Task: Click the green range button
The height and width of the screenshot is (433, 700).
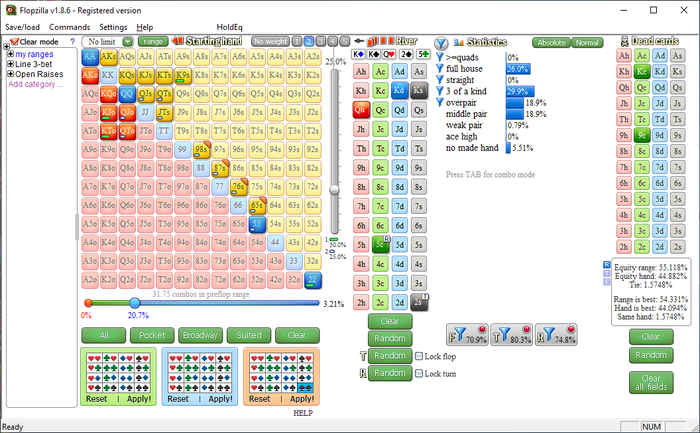Action: (x=153, y=42)
